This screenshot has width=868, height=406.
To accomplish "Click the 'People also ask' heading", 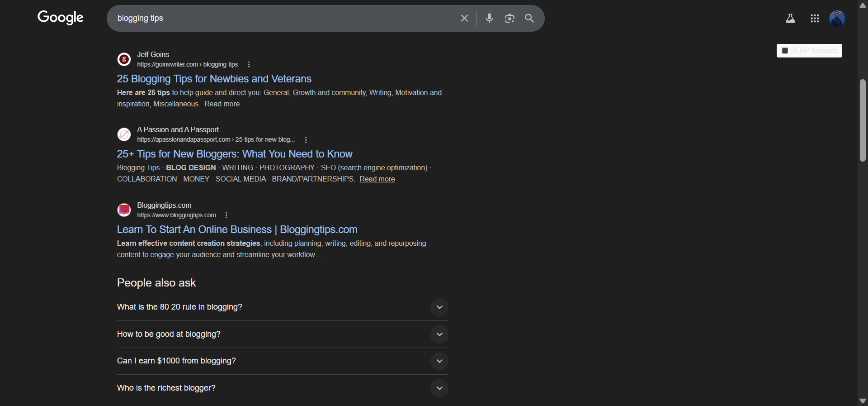I will pos(156,283).
